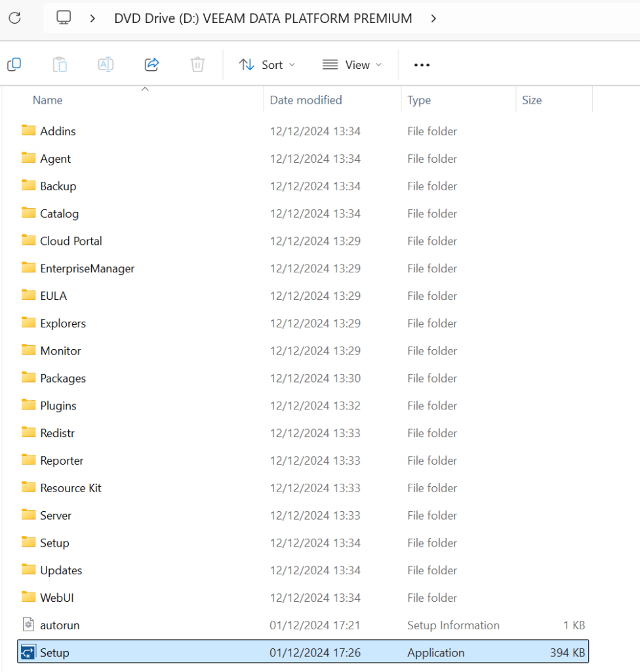Select the Monitor folder name
The width and height of the screenshot is (640, 672).
point(60,351)
